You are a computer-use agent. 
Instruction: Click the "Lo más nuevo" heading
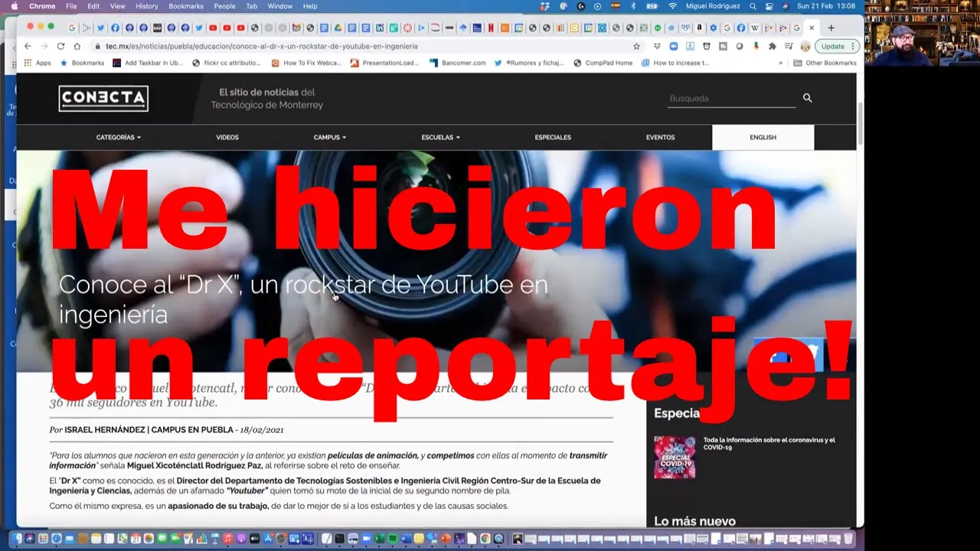[x=694, y=521]
